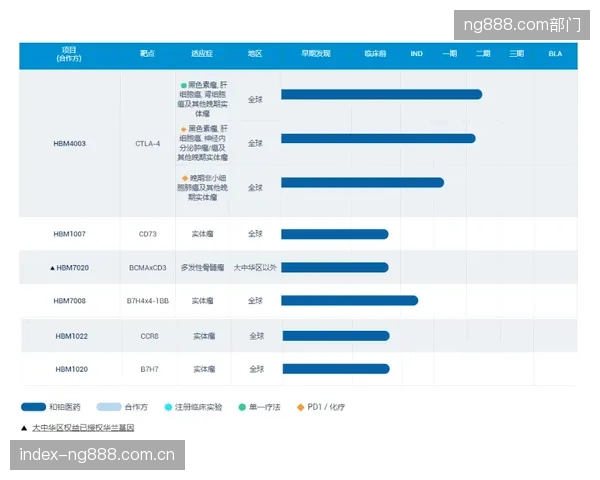Select 全球 in the HBM7008 row

coord(255,300)
